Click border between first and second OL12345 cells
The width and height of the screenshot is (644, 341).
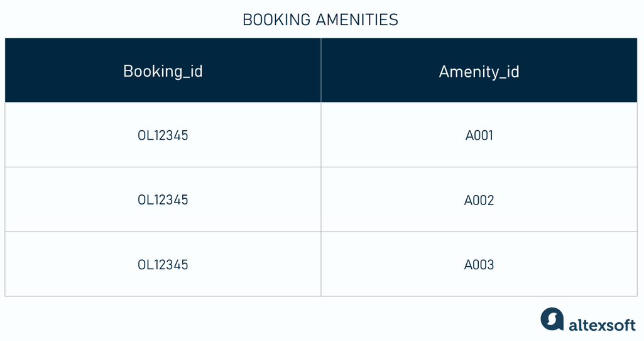[163, 167]
